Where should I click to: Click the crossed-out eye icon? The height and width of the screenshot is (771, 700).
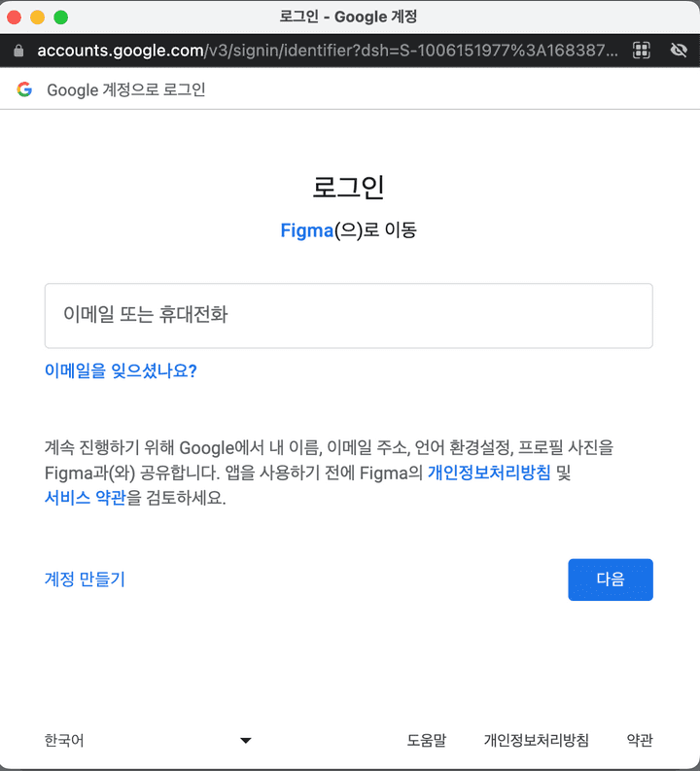pyautogui.click(x=679, y=50)
